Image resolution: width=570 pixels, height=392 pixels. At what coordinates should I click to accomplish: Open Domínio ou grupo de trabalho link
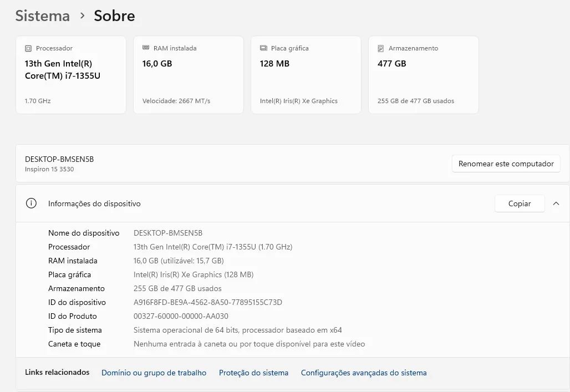pos(154,373)
